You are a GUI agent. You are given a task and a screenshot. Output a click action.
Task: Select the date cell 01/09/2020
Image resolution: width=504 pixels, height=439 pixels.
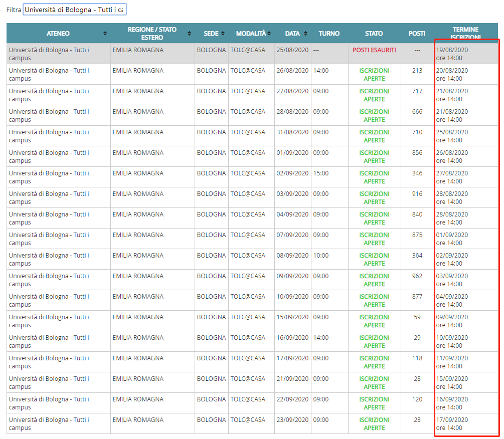pos(292,153)
